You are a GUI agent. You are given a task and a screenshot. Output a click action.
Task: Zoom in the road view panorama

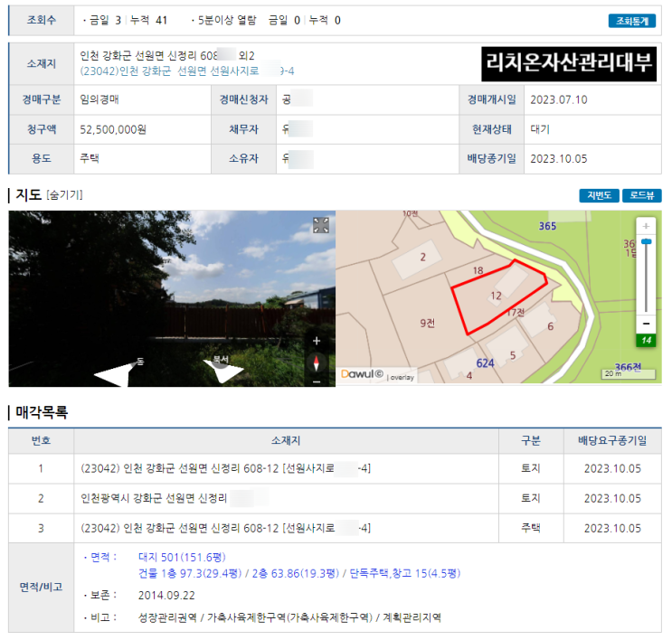tap(317, 341)
